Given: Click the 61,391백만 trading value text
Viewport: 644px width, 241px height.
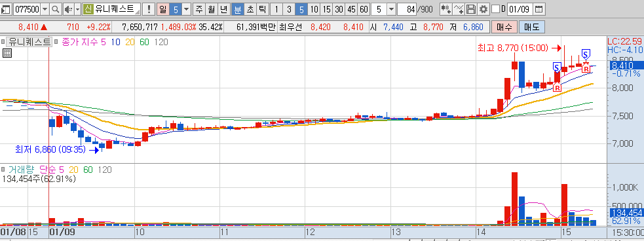Looking at the screenshot, I should [257, 28].
